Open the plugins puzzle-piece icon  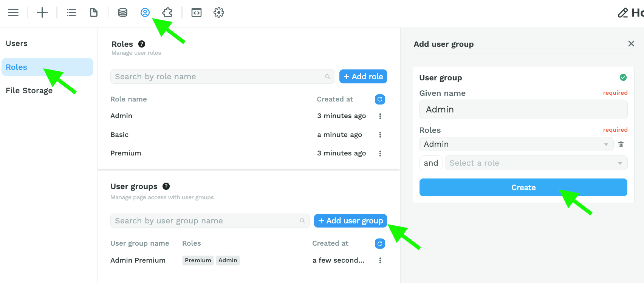coord(167,12)
